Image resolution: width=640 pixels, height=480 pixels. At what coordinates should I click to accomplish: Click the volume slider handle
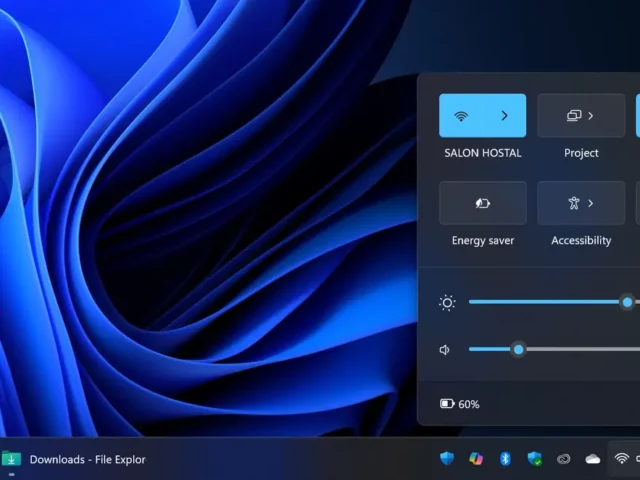(x=518, y=349)
